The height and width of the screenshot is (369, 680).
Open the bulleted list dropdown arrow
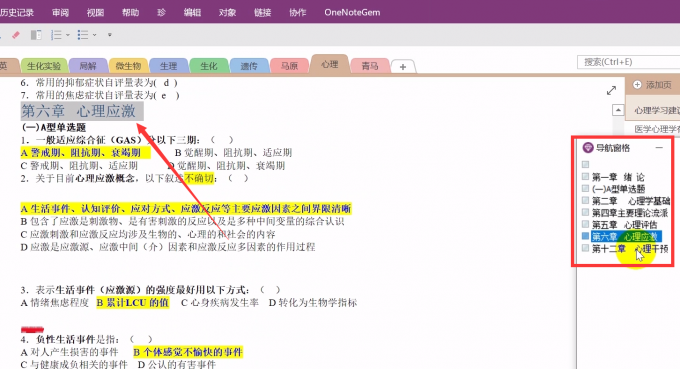click(x=95, y=35)
